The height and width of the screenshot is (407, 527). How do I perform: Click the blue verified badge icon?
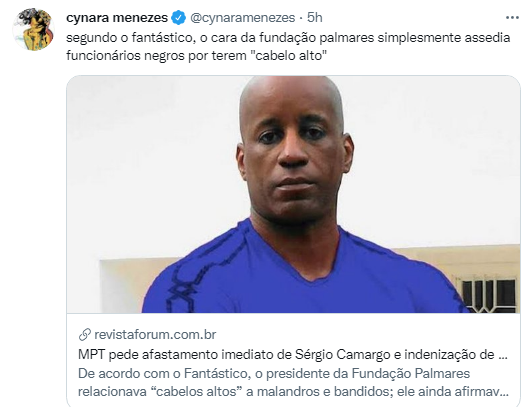pos(178,17)
